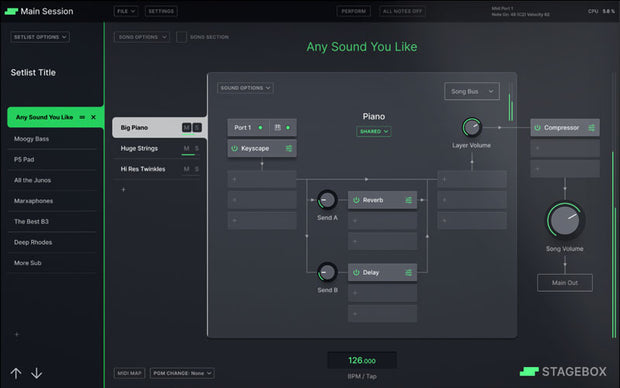Screen dimensions: 620x388
Task: Click the reorder handle on Any Sound You Like
Action: tap(82, 117)
